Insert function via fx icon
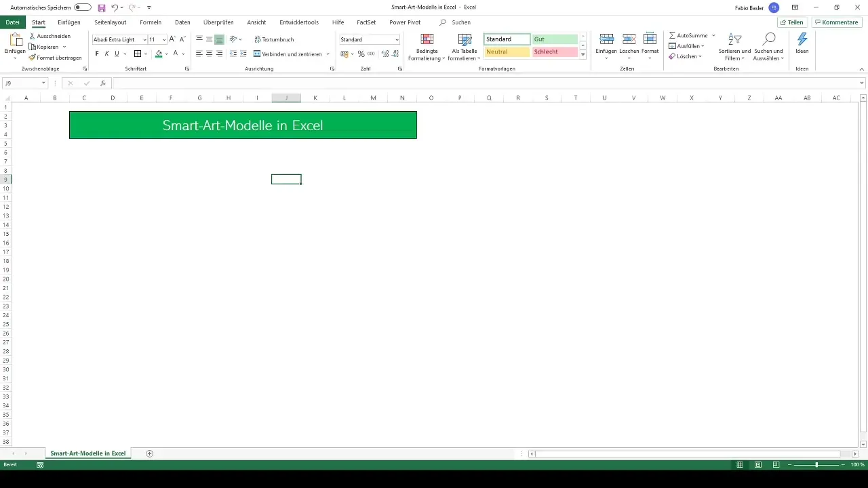This screenshot has height=488, width=868. tap(103, 83)
